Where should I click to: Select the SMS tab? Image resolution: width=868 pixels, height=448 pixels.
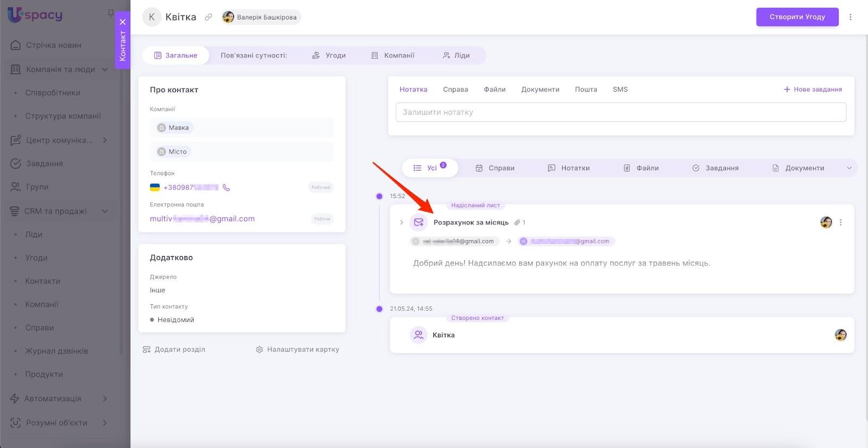click(620, 89)
